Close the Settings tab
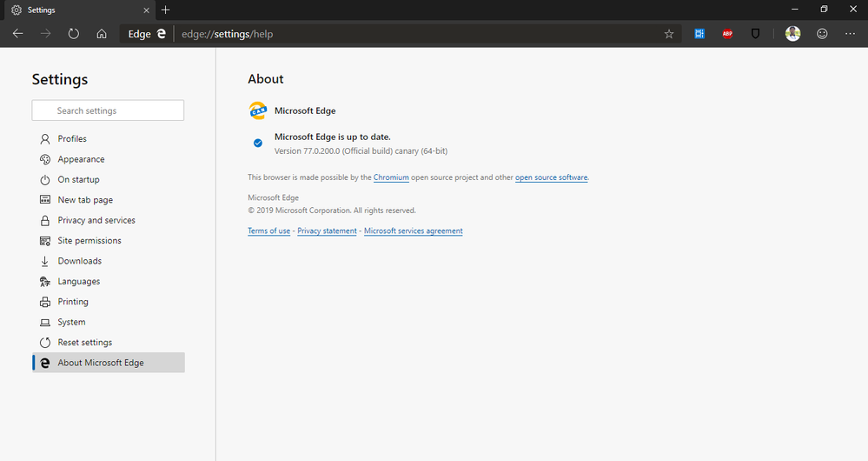This screenshot has width=868, height=461. coord(146,10)
